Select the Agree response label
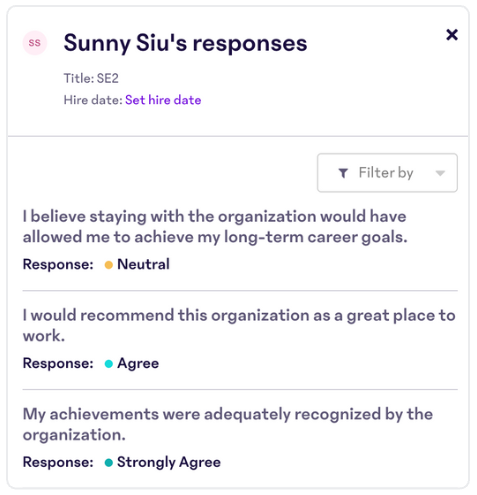 point(138,364)
